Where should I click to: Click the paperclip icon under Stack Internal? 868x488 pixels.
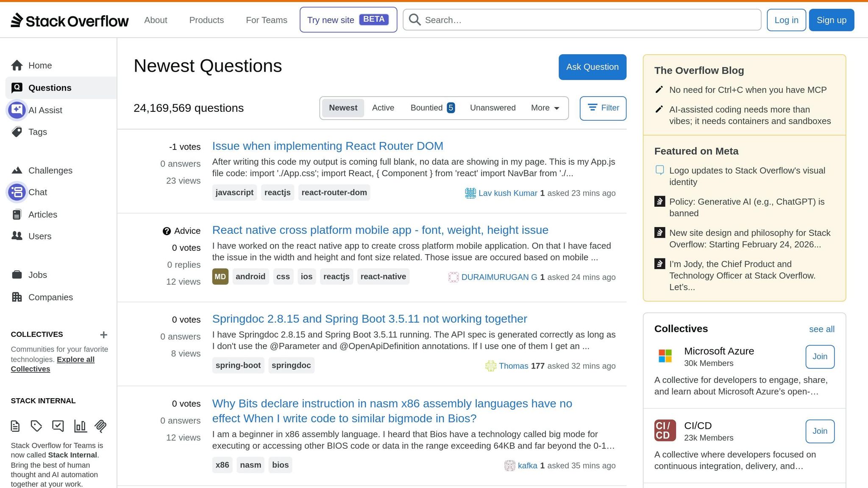click(100, 426)
